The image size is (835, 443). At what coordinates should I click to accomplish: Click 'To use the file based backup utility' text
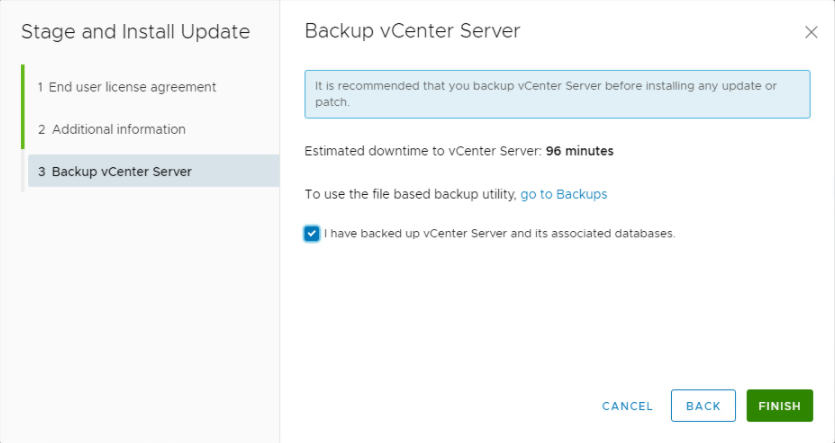click(x=410, y=194)
